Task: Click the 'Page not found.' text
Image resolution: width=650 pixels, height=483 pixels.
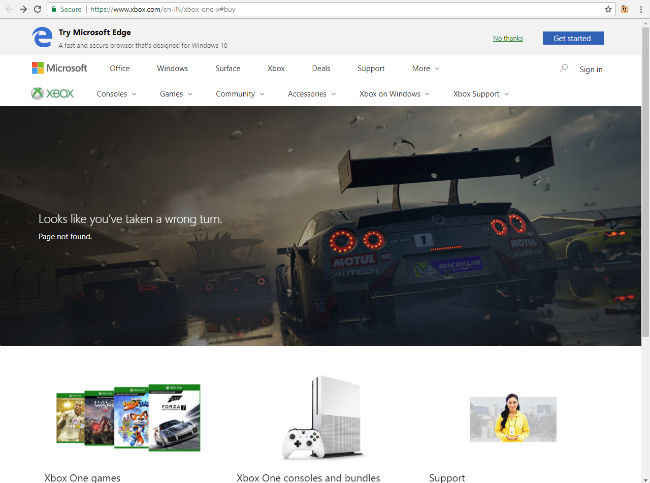Action: [65, 236]
